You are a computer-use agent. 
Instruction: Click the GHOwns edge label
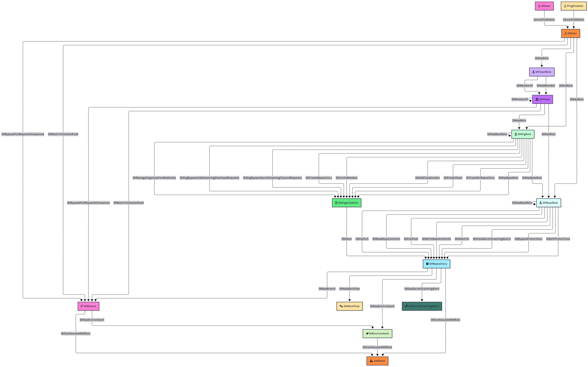[346, 239]
